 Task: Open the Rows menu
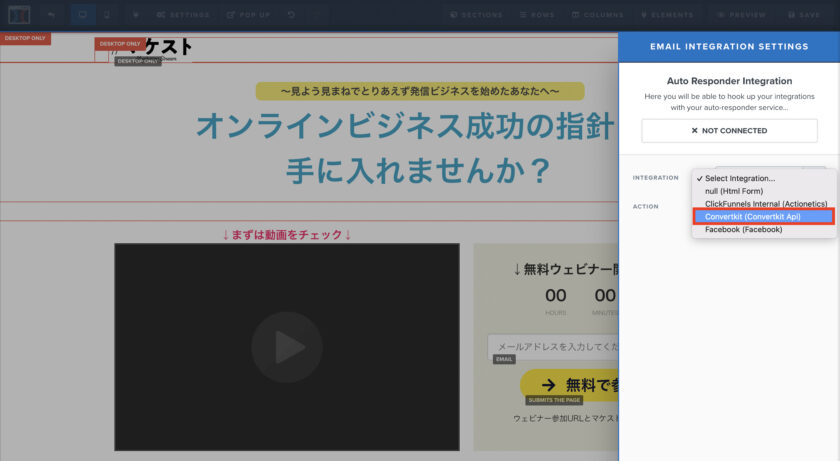(537, 15)
